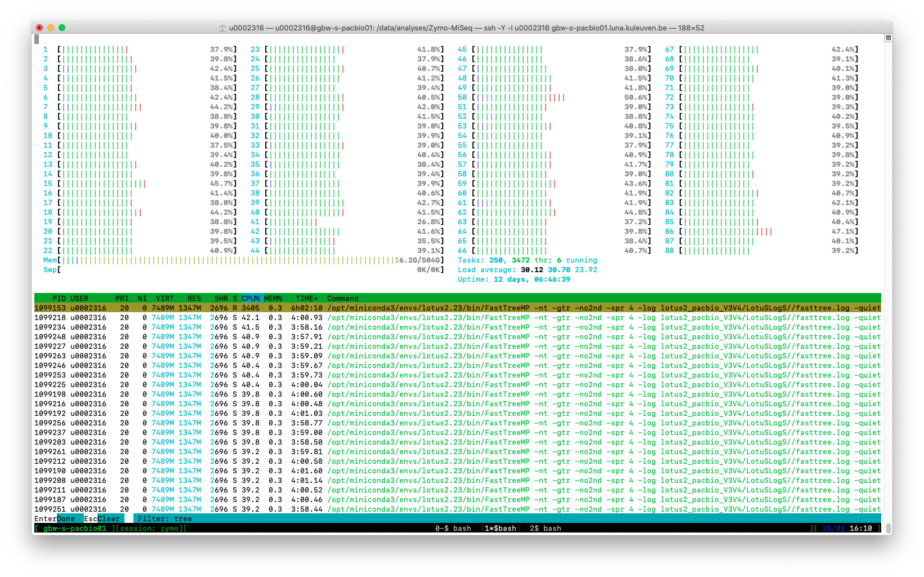The image size is (924, 577).
Task: Sort by the CPU% column header
Action: [x=251, y=299]
